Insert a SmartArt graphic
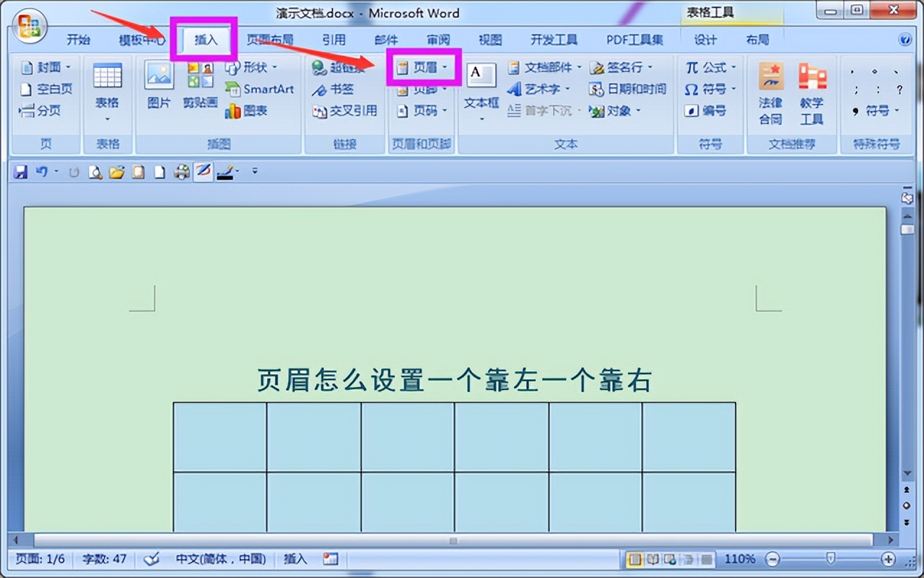924x578 pixels. [x=259, y=89]
